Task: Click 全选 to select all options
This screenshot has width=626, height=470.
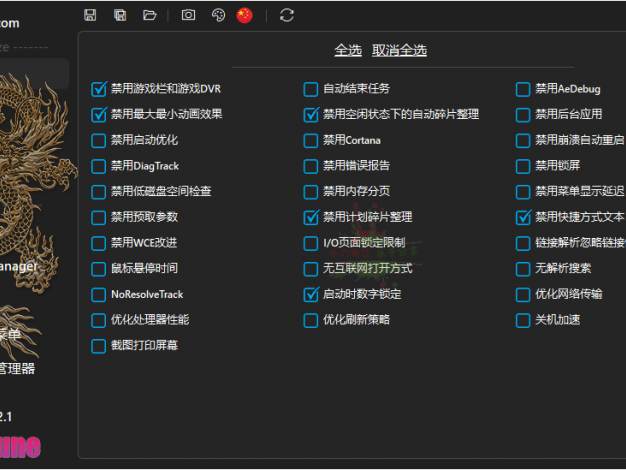Action: 348,50
